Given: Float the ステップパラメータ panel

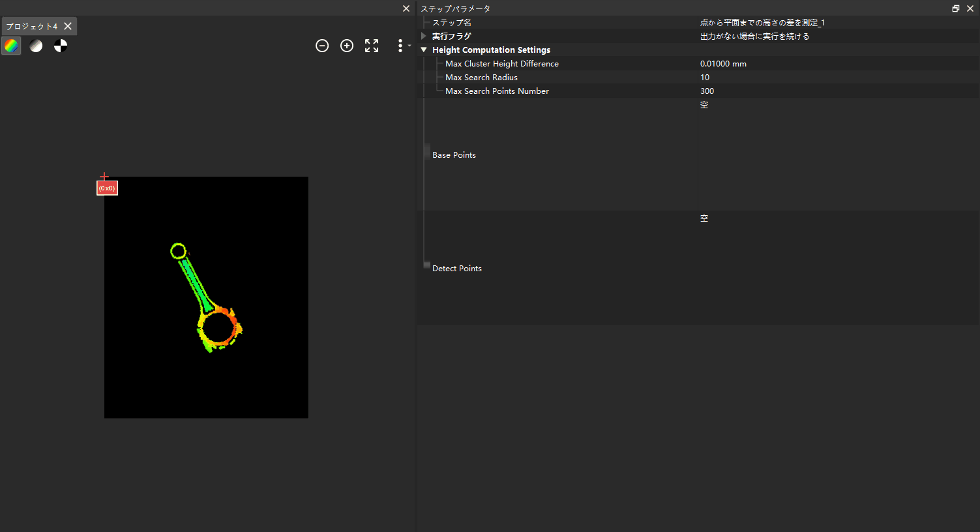Looking at the screenshot, I should (956, 8).
